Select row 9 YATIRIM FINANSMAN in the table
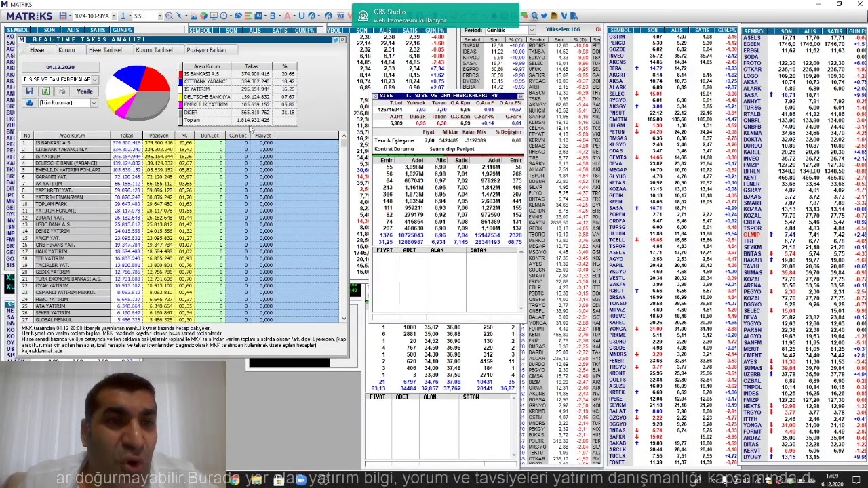Screen dimensions: 868x488 (x=180, y=197)
